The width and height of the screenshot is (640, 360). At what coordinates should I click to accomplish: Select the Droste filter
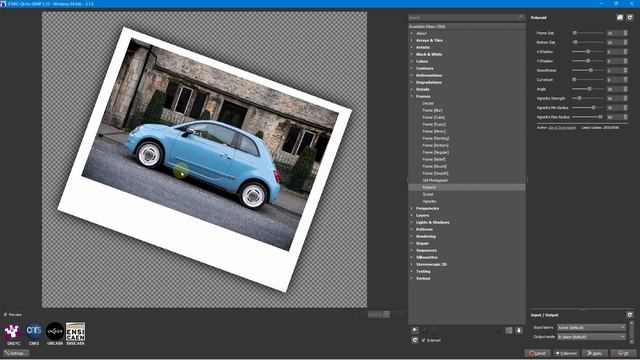pyautogui.click(x=428, y=103)
